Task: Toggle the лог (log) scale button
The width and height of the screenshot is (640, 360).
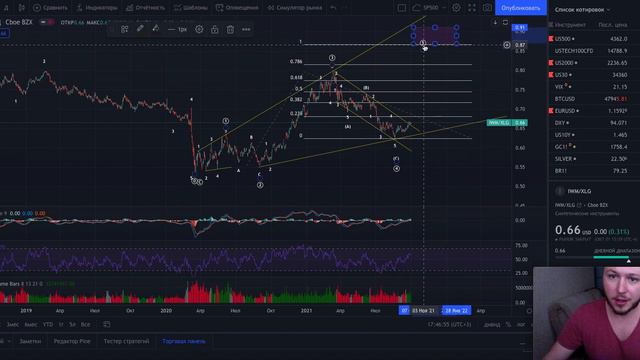Action: (521, 324)
